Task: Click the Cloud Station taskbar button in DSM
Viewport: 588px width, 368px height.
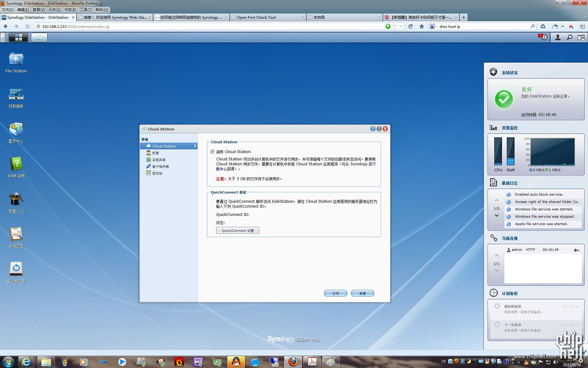Action: pyautogui.click(x=39, y=37)
